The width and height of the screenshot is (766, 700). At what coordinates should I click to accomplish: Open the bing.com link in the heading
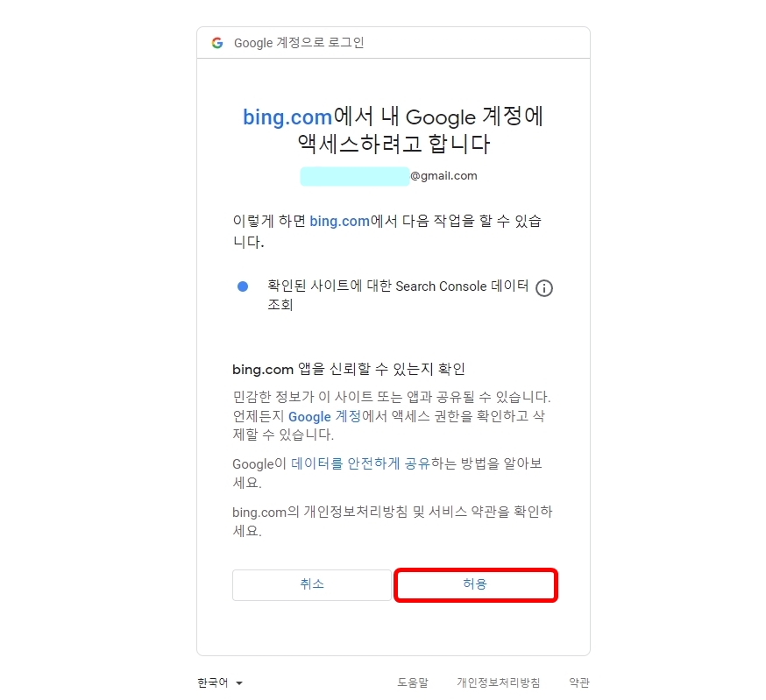[x=287, y=116]
